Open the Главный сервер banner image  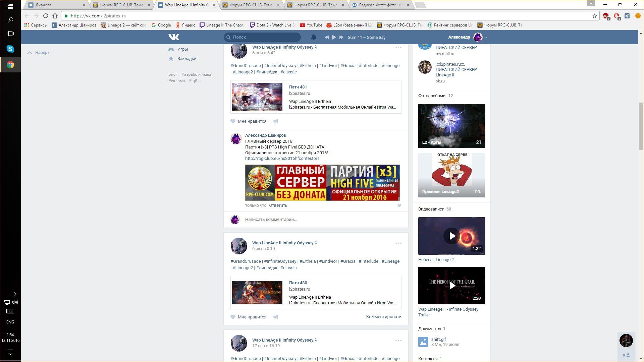tap(322, 183)
